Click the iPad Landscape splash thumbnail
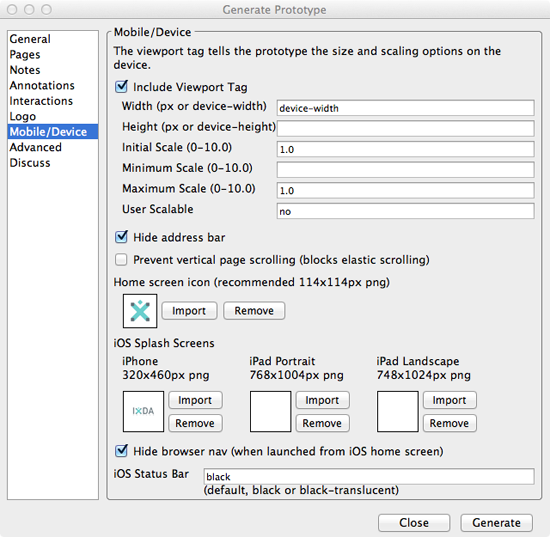 click(x=398, y=411)
